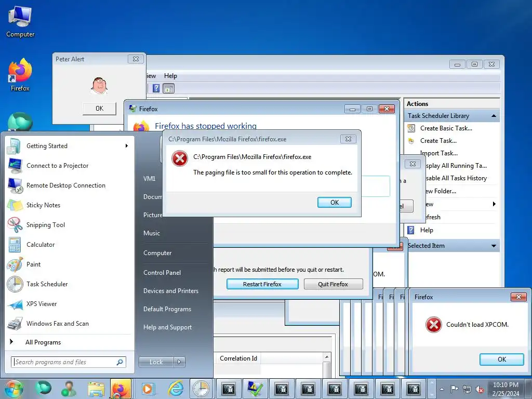This screenshot has width=532, height=399.
Task: Open Computer from Start menu right pane
Action: pyautogui.click(x=157, y=253)
